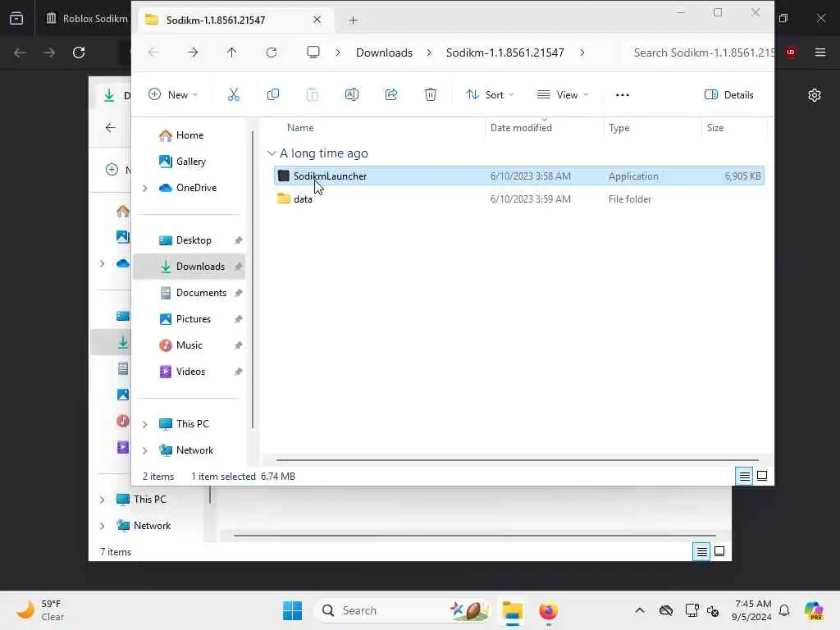
Task: Sort by the Date modified column header
Action: (521, 127)
